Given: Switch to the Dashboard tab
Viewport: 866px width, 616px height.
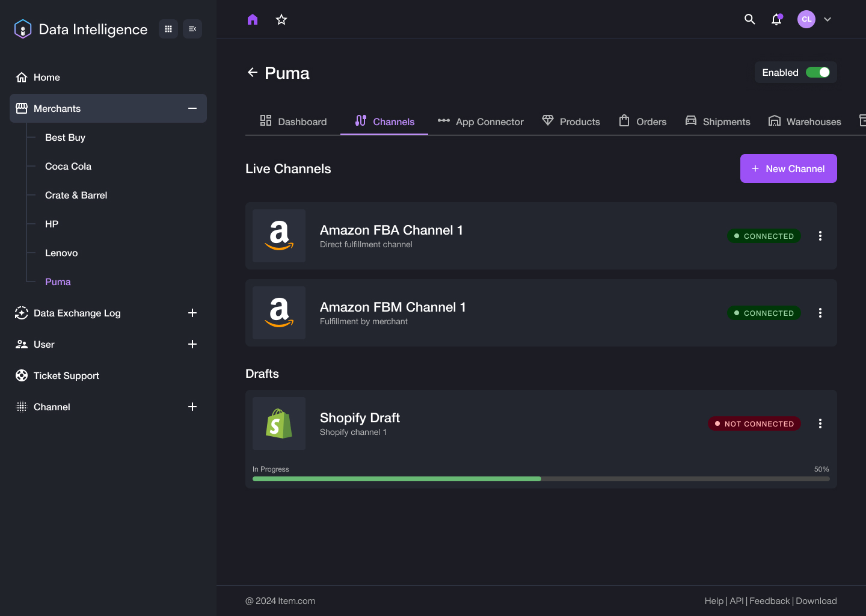Looking at the screenshot, I should point(293,121).
